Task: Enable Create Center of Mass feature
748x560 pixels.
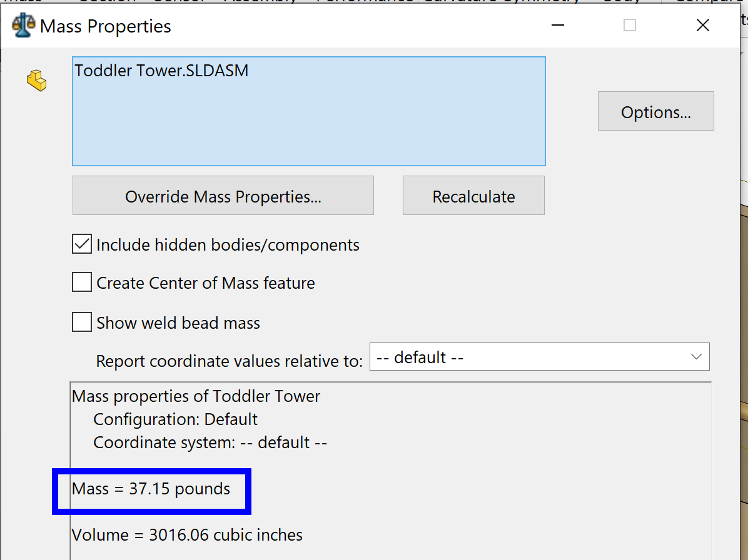Action: 82,283
